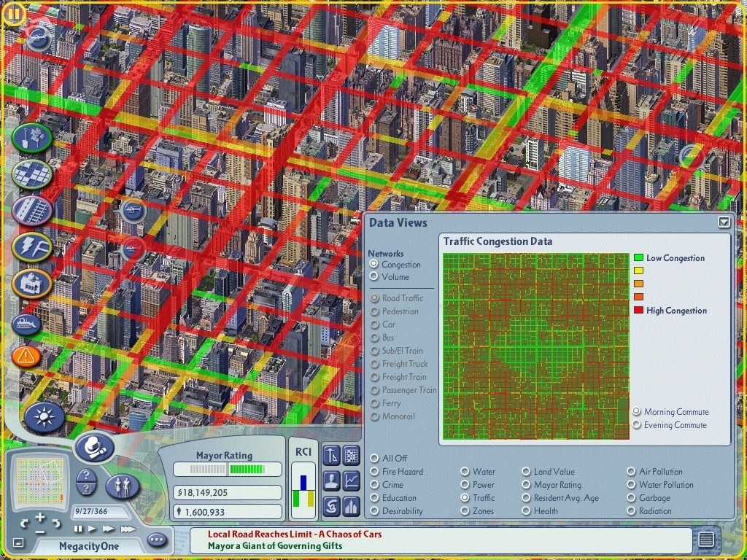Collapse the Data Views panel arrow

point(724,222)
